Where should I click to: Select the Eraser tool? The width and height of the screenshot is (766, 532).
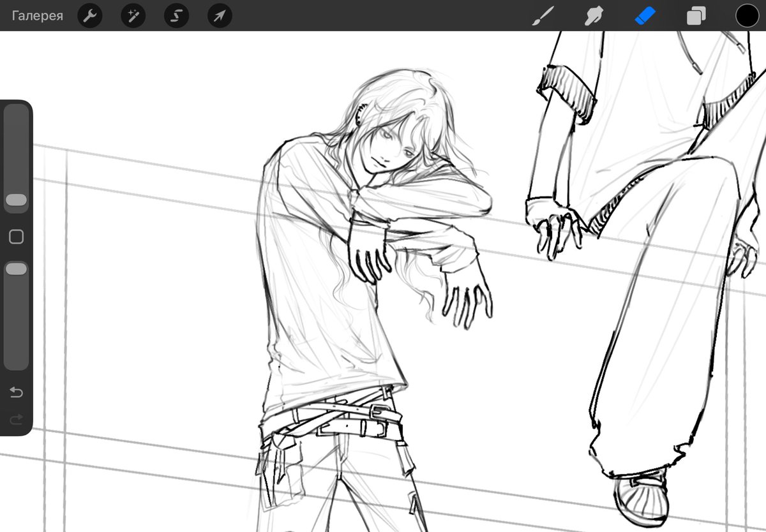tap(645, 16)
